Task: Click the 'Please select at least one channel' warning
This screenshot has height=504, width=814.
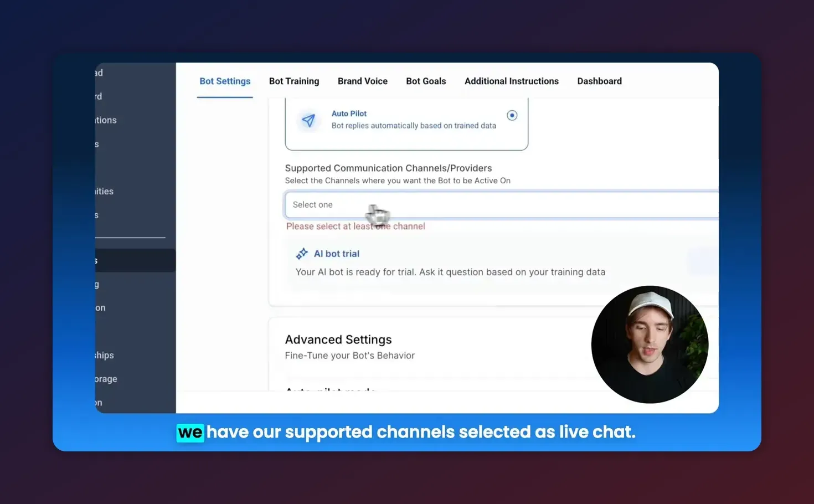Action: pyautogui.click(x=356, y=226)
